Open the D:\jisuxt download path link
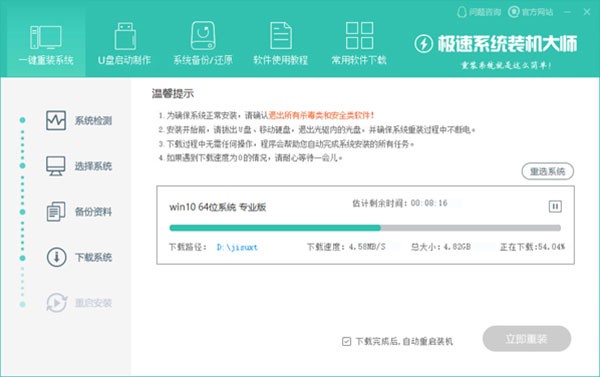Viewport: 600px width, 377px height. tap(237, 247)
